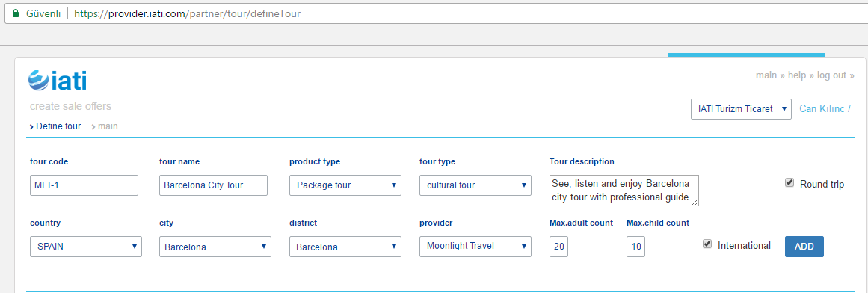This screenshot has height=293, width=868.
Task: Click the Tour description resize handle
Action: tap(695, 202)
